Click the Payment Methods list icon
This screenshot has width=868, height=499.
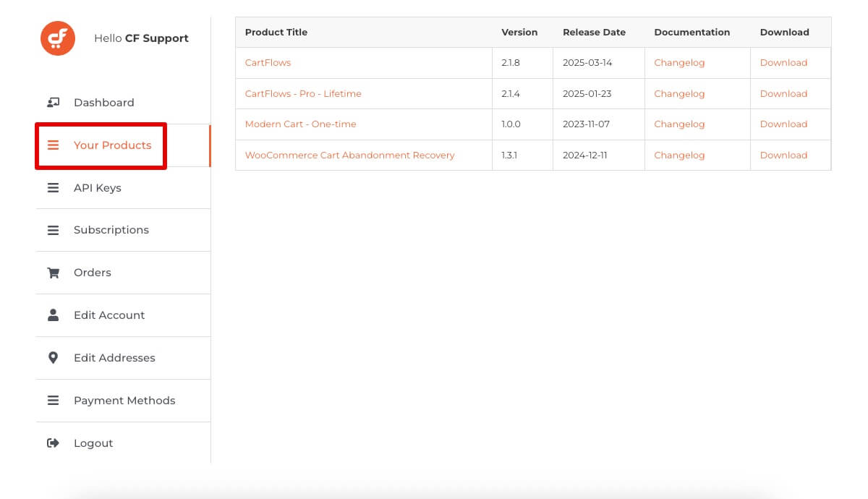click(x=53, y=401)
